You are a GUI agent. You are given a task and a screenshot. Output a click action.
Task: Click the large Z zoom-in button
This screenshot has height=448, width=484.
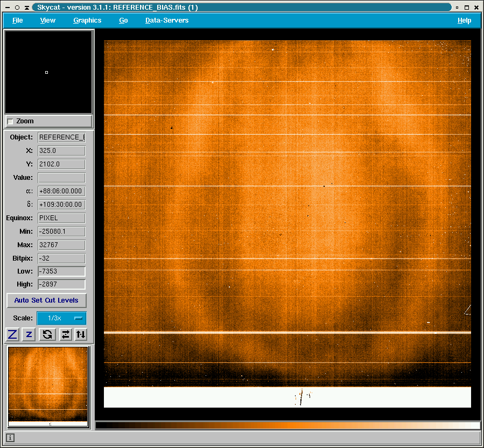pyautogui.click(x=12, y=334)
